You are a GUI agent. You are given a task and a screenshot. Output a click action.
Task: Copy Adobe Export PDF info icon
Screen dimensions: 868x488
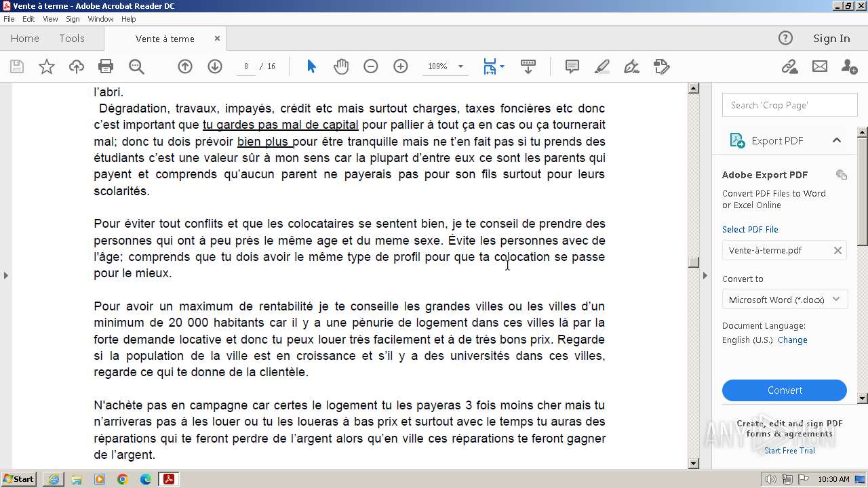point(842,174)
